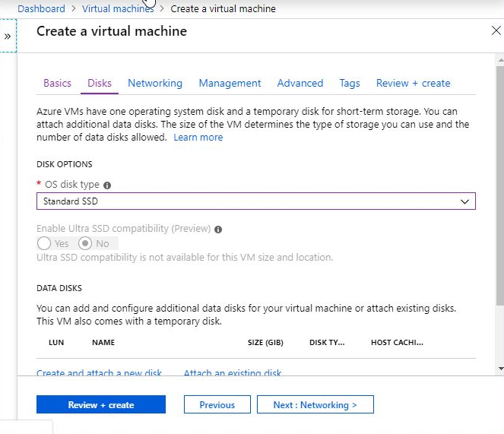Show info for Ultra SSD compatibility
The height and width of the screenshot is (434, 504).
coord(218,229)
